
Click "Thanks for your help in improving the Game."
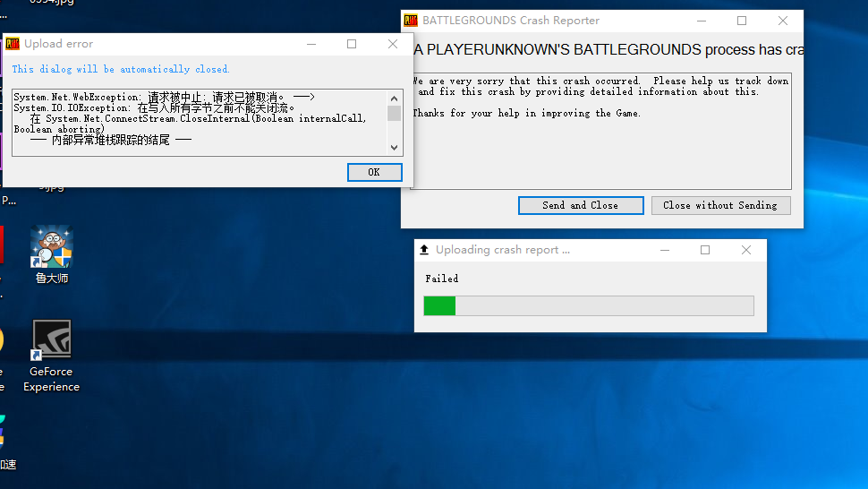pos(526,113)
